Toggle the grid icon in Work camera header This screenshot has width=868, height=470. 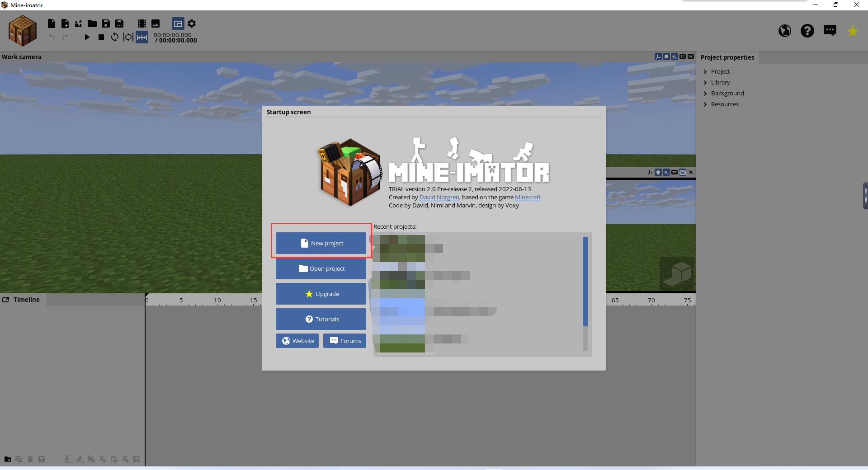point(683,56)
